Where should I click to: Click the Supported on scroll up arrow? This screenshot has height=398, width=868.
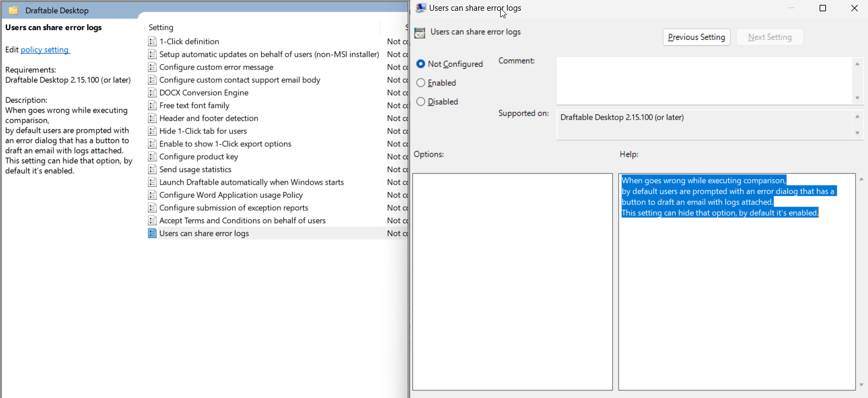point(857,117)
